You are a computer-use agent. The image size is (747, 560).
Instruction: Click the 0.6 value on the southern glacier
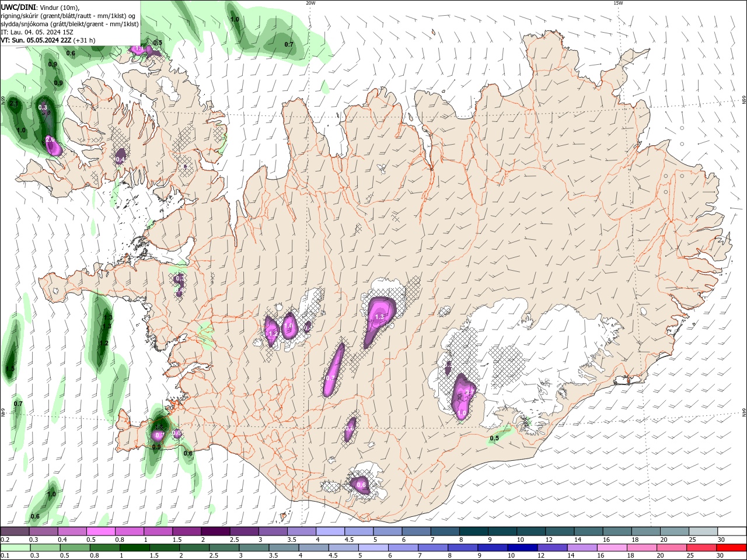[x=361, y=485]
